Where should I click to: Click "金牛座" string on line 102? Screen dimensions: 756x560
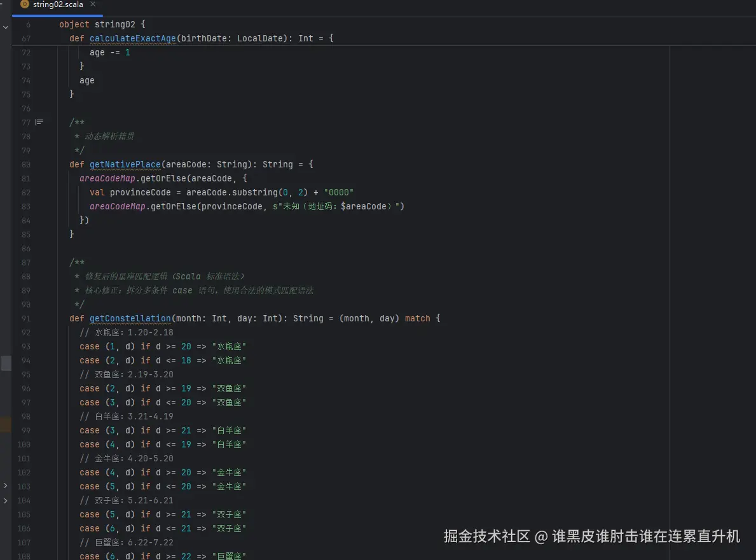[229, 472]
